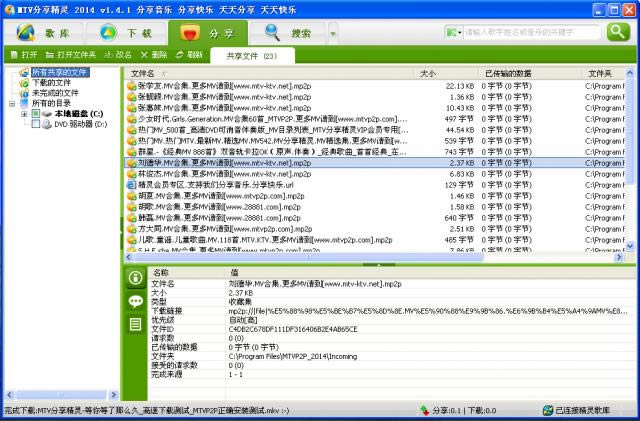The height and width of the screenshot is (421, 640).
Task: Click icon of 刘德华.MV合集 file
Action: 131,163
